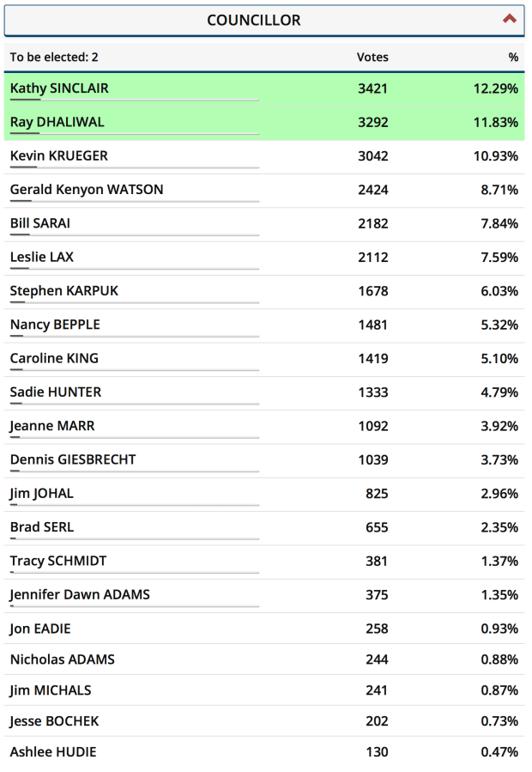This screenshot has height=772, width=532.
Task: Open Gerald Kenyon WATSON entry
Action: 86,189
